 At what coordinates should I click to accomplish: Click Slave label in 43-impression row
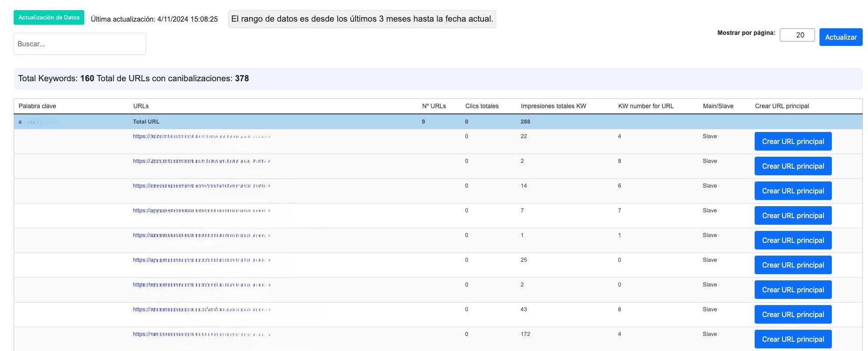[x=710, y=309]
